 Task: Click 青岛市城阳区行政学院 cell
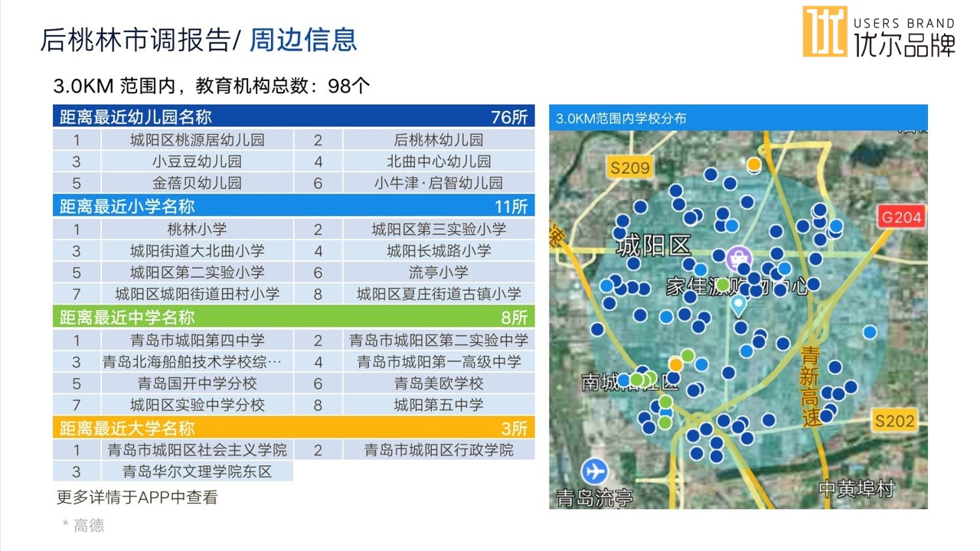click(439, 450)
